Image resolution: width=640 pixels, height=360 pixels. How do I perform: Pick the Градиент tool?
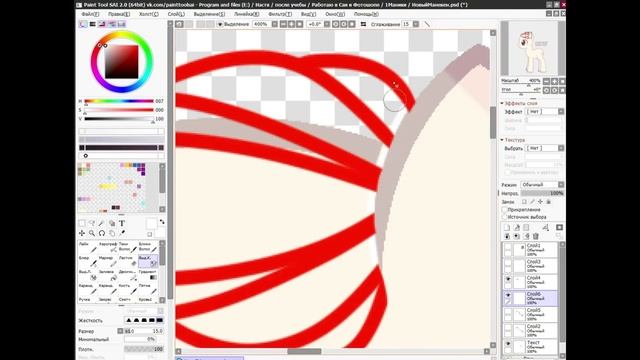[148, 275]
